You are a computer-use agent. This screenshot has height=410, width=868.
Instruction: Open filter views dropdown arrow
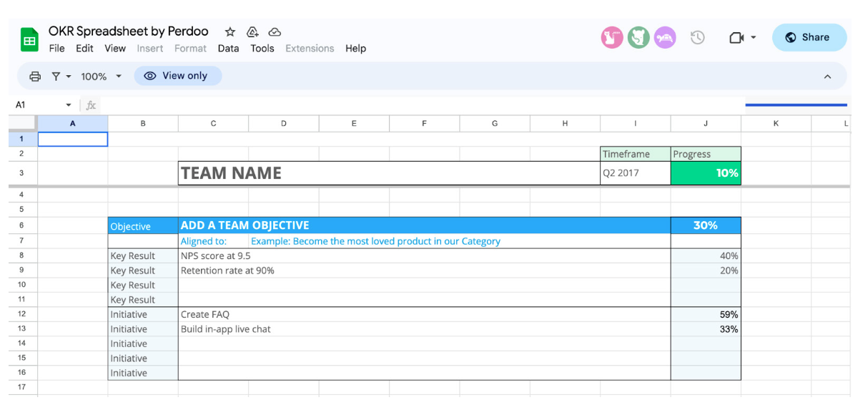69,76
